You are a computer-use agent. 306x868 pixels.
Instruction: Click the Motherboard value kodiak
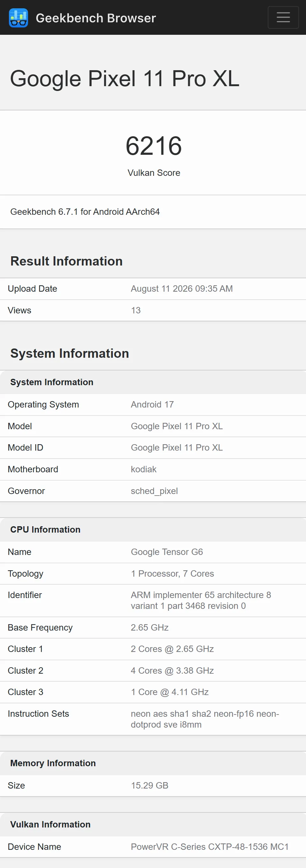[x=144, y=469]
